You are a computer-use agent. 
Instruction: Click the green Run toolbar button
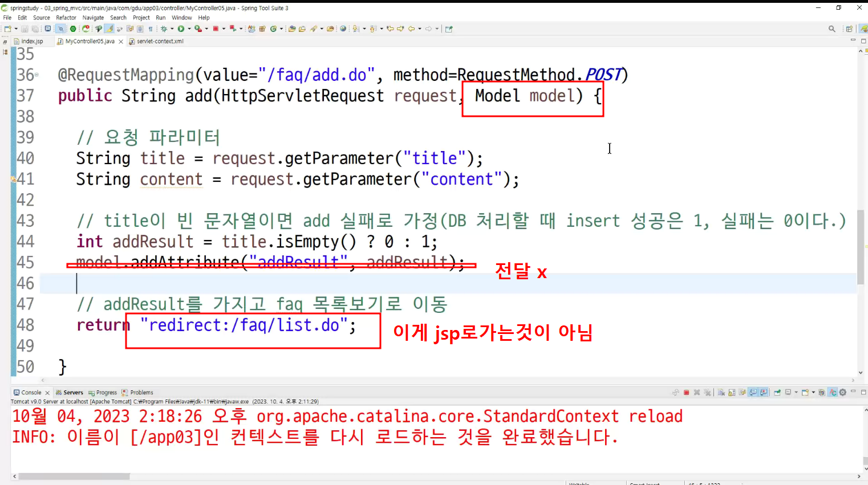point(181,28)
